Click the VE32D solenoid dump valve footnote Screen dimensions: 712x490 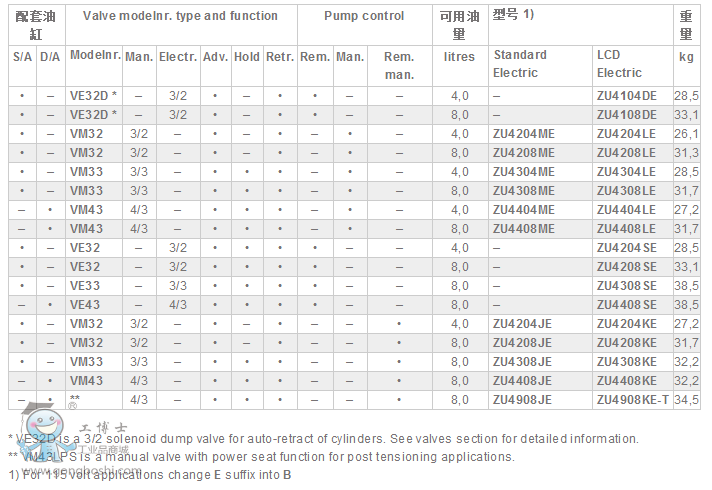point(322,438)
